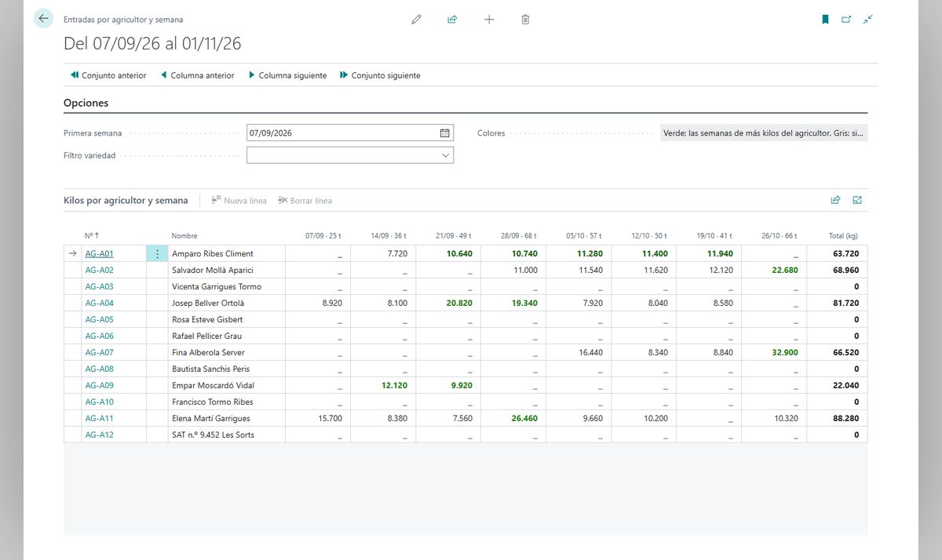Select Conjunto anterior in the toolbar
The width and height of the screenshot is (942, 560).
pos(108,75)
